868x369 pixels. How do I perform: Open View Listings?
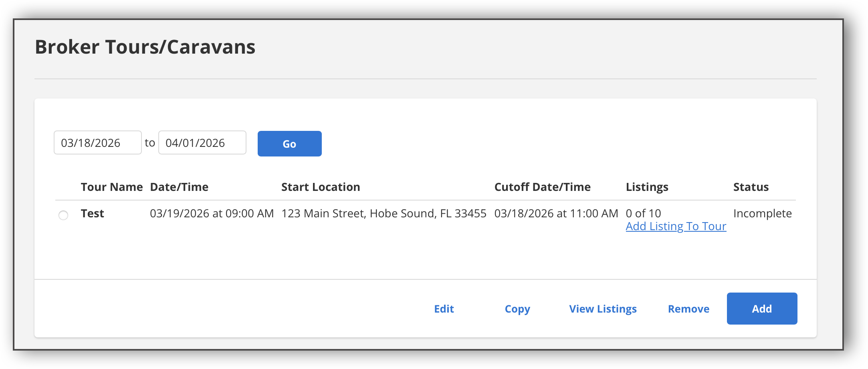[x=603, y=309]
